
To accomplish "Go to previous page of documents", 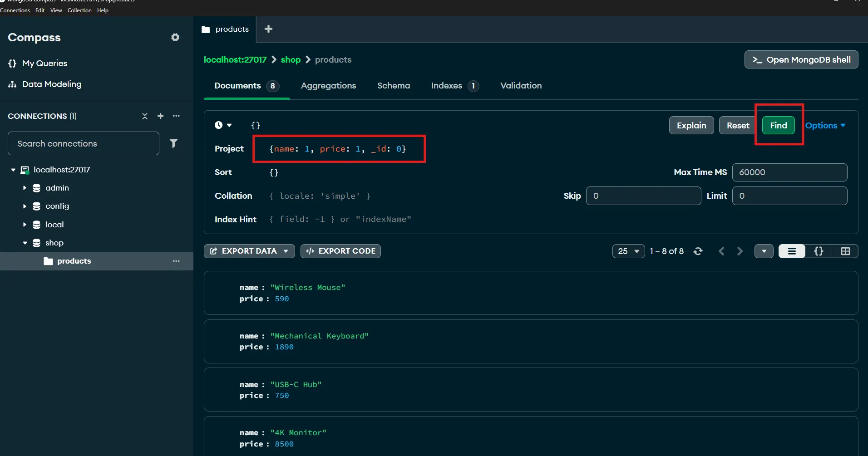I will [721, 251].
